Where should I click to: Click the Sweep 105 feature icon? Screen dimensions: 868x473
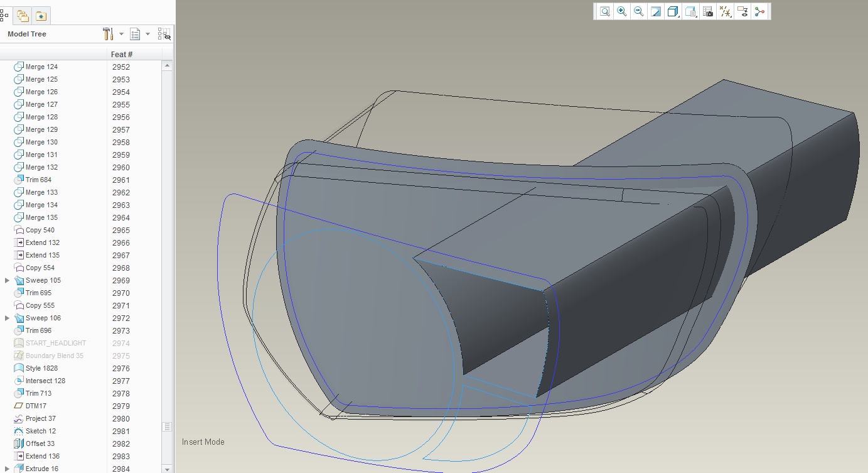click(x=19, y=280)
